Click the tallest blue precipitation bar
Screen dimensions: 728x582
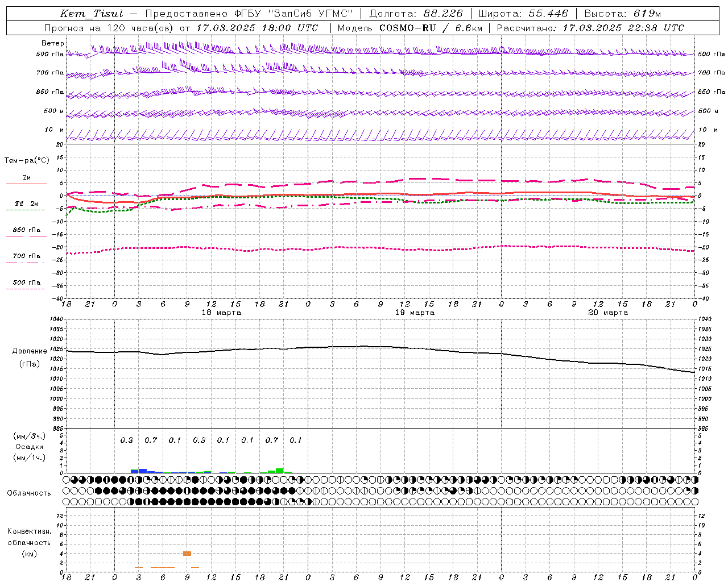tap(143, 471)
